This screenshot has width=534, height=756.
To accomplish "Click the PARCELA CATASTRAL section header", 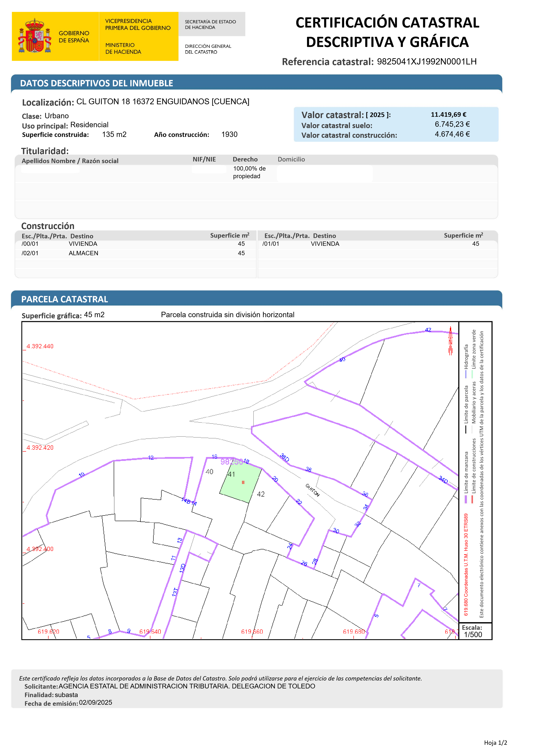I will (65, 299).
